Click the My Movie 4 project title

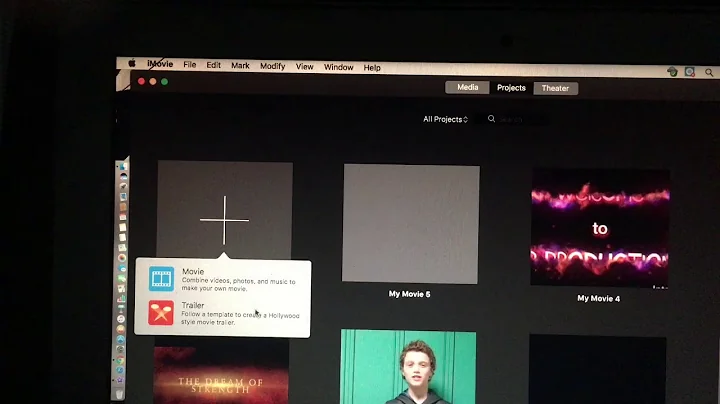[x=598, y=298]
